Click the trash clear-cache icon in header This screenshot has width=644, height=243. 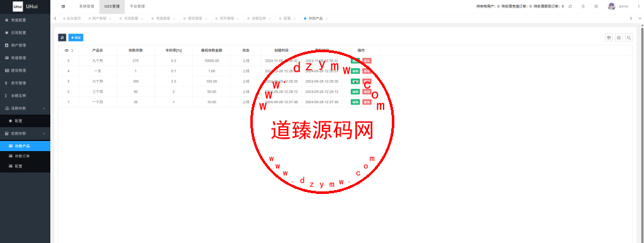(583, 6)
